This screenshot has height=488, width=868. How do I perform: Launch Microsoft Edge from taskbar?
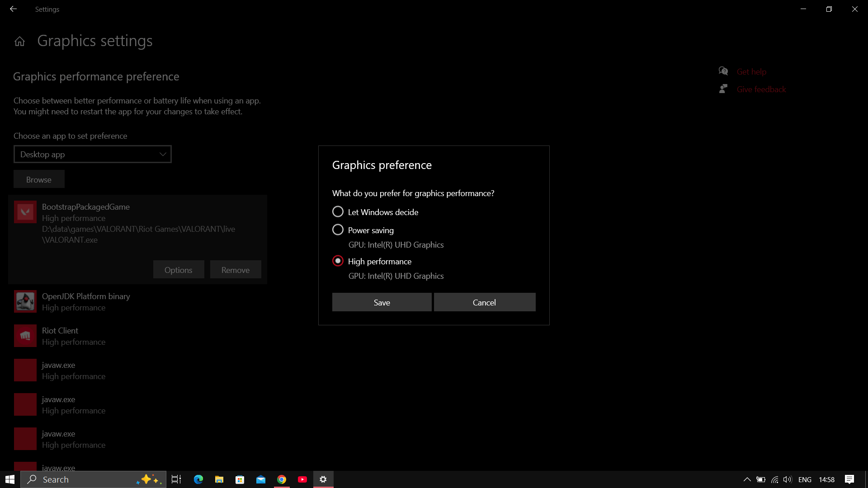(x=198, y=479)
